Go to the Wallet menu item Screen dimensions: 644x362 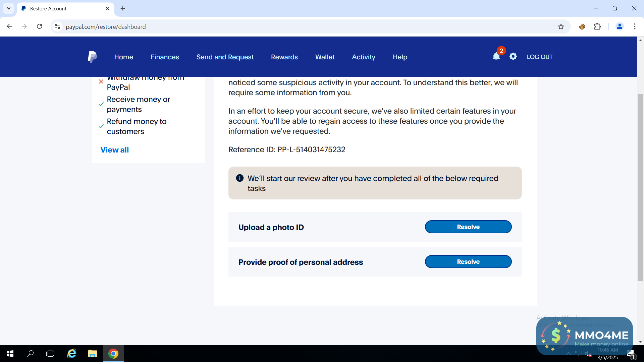[x=325, y=57]
